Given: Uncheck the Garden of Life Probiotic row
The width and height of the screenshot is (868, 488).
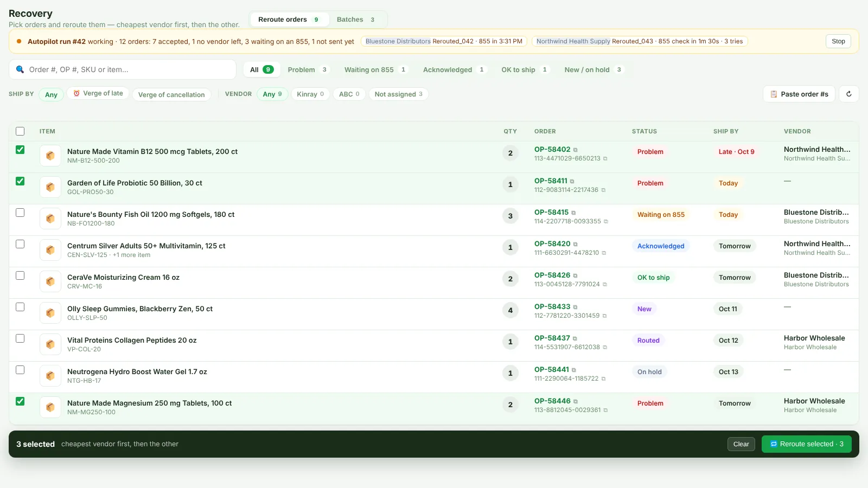Looking at the screenshot, I should click(20, 181).
